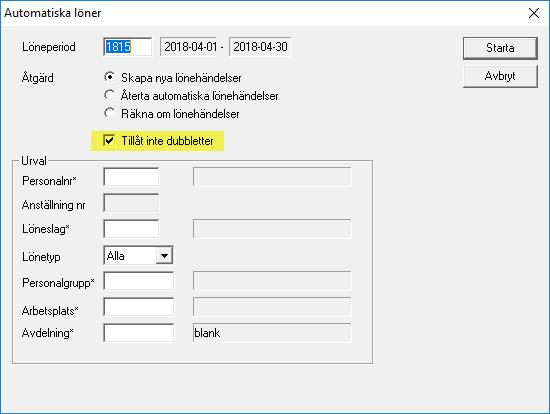The width and height of the screenshot is (550, 414).
Task: Focus the Personalnr input field
Action: (x=131, y=177)
